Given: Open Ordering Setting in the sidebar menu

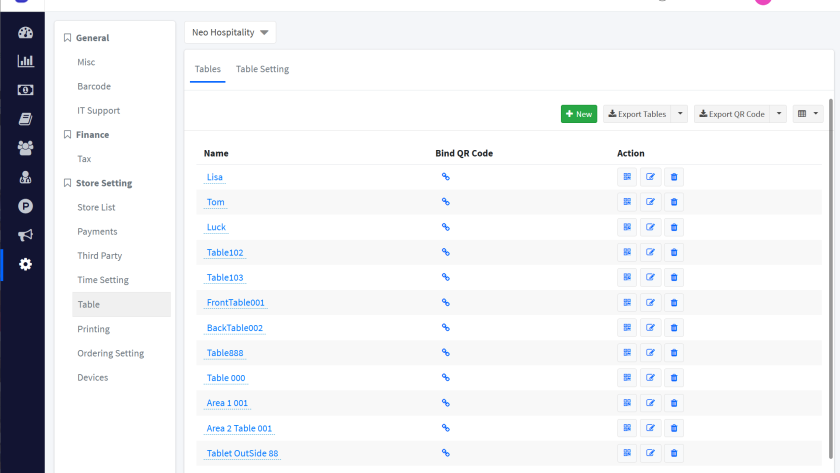Looking at the screenshot, I should (110, 353).
